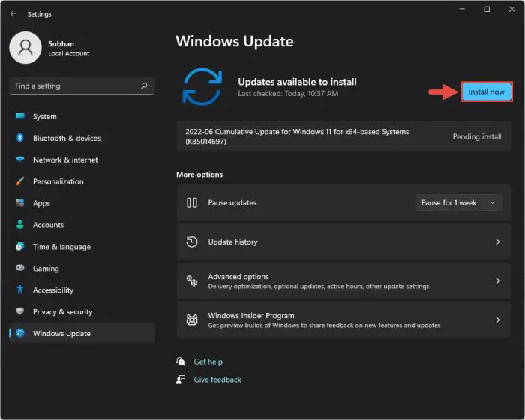Click the Privacy & security shield icon
This screenshot has width=525, height=420.
point(19,312)
